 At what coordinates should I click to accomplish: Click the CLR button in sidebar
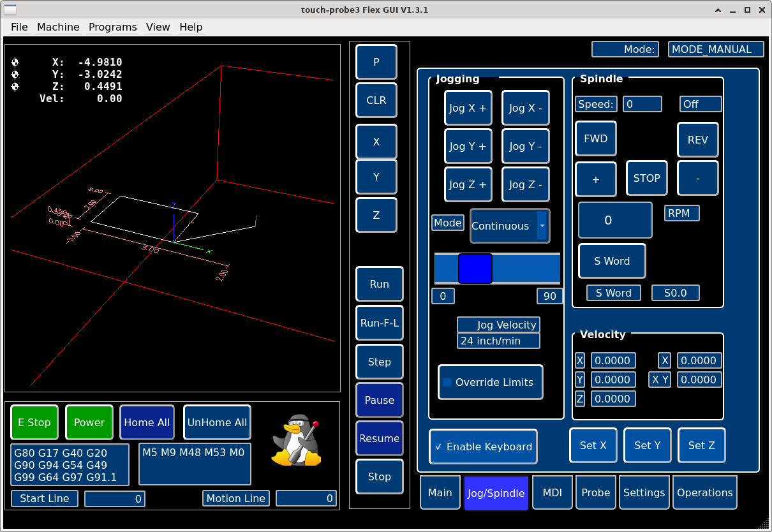[x=376, y=100]
